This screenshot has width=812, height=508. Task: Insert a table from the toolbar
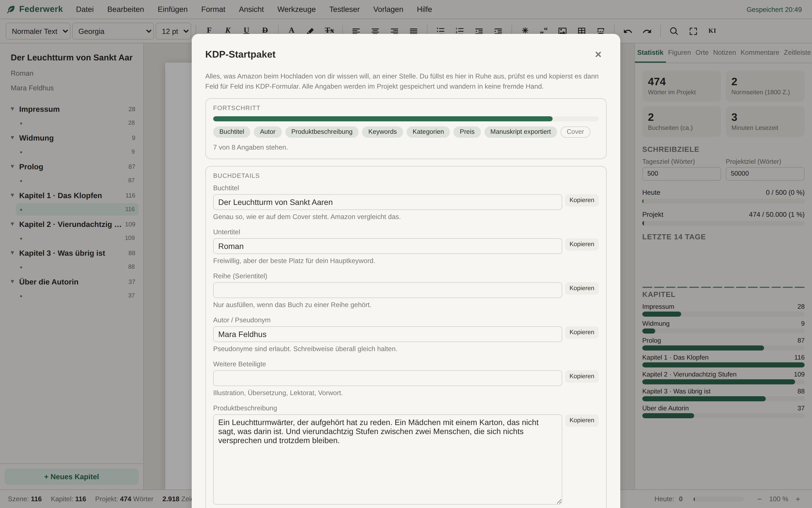point(581,31)
